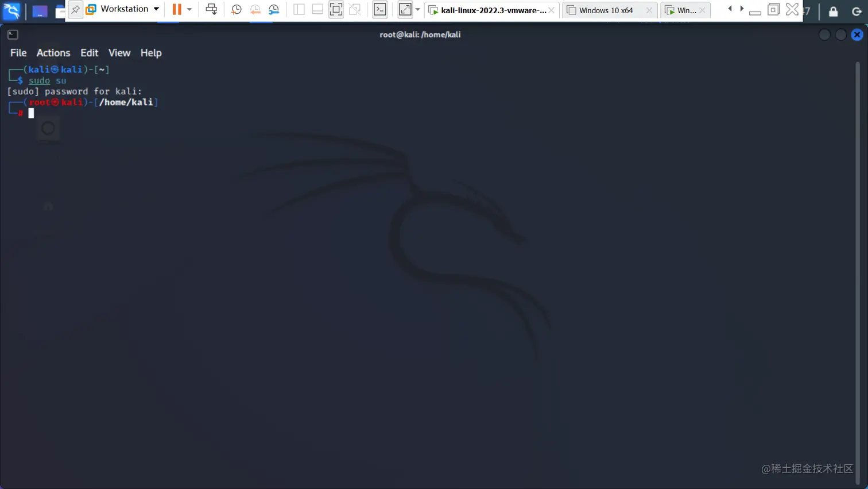The image size is (868, 489).
Task: Open the terminal Help menu
Action: point(151,53)
